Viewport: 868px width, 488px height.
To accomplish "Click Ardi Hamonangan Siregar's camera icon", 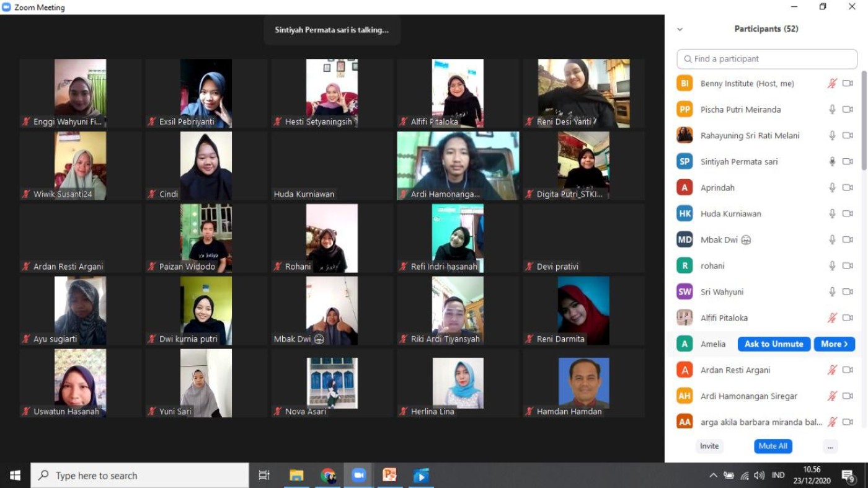I will (x=848, y=396).
